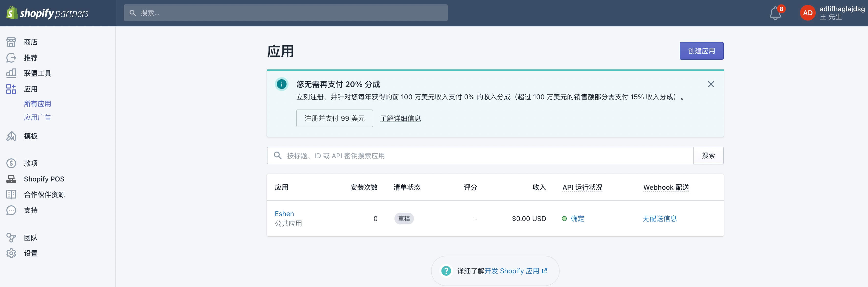Click 注册并支付 99 美元 button
Screen dimensions: 868x287
334,118
